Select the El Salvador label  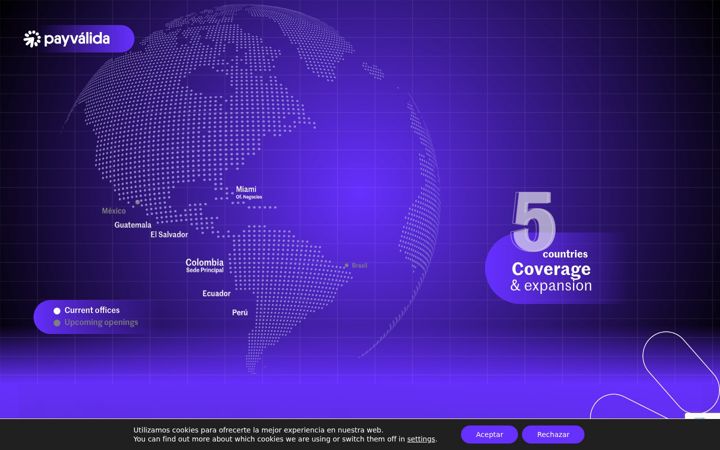tap(169, 235)
